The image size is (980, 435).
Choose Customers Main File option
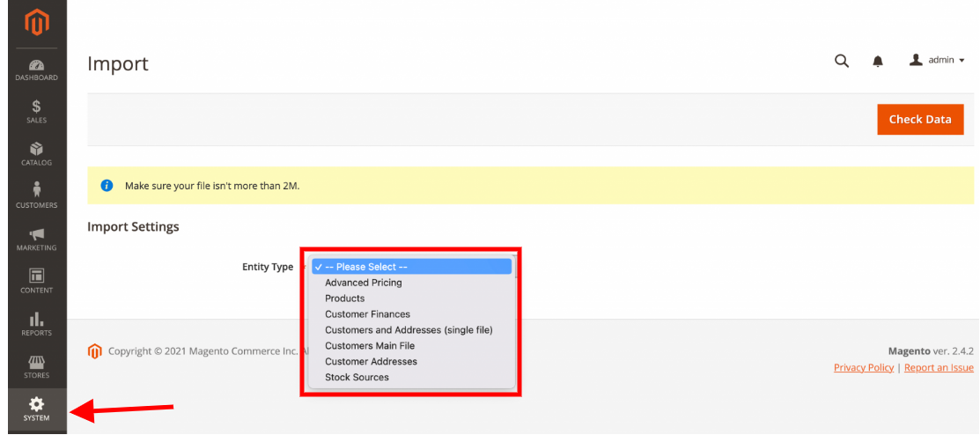[x=370, y=346]
